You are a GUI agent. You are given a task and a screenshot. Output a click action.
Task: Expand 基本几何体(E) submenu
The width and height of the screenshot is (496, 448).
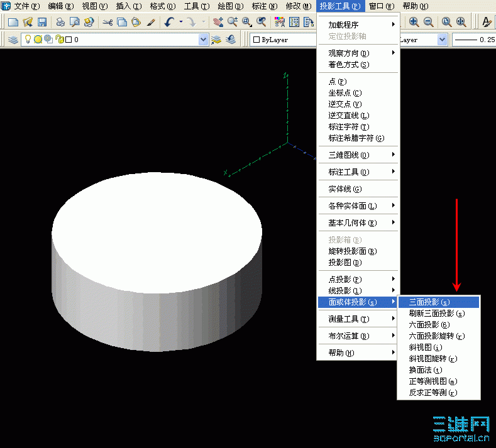pos(358,222)
